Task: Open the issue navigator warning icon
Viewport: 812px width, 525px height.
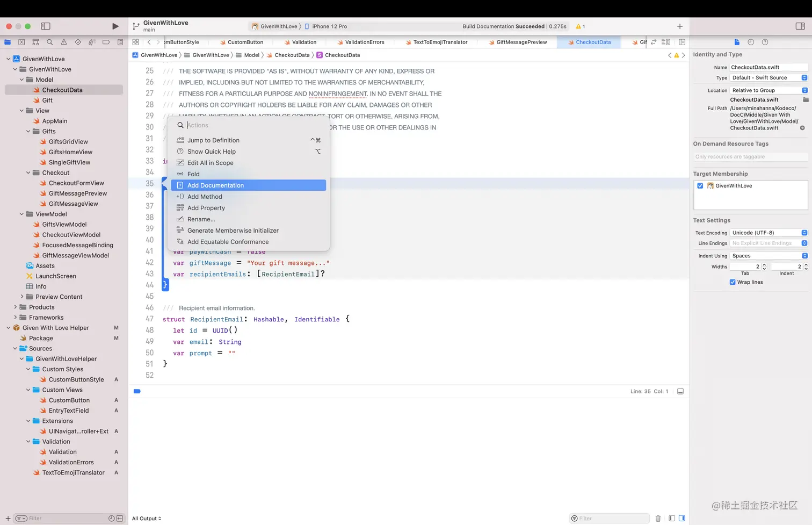Action: 64,42
